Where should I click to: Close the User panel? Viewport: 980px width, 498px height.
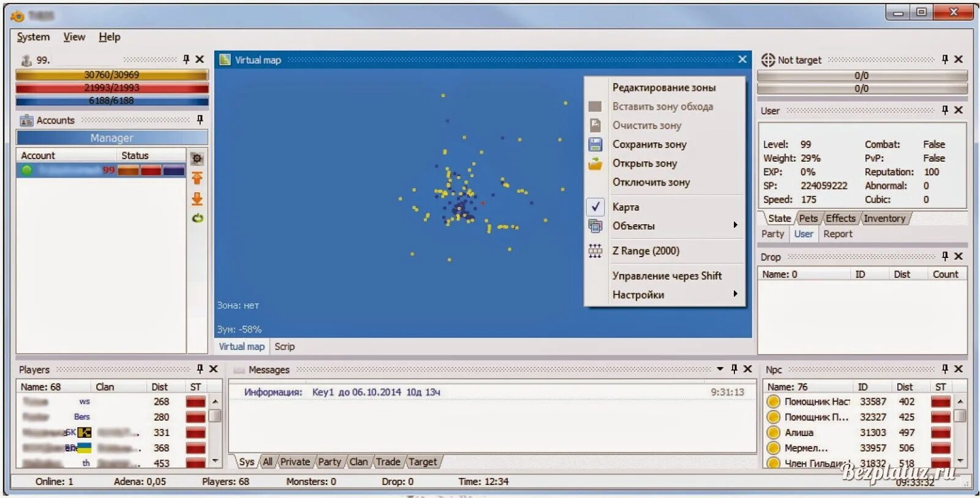click(x=959, y=110)
